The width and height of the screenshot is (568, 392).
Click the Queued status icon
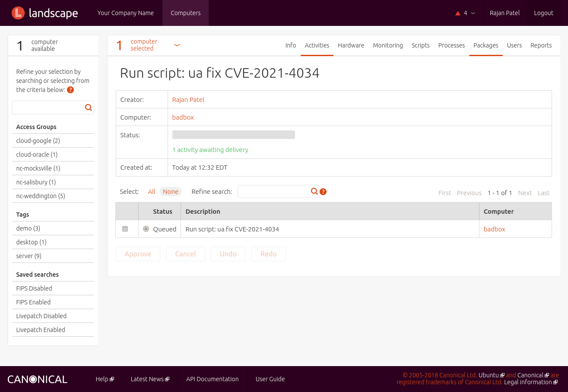pyautogui.click(x=146, y=229)
